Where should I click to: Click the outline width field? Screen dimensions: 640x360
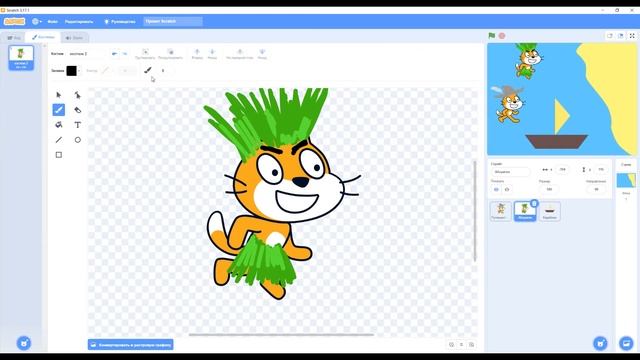click(x=126, y=71)
